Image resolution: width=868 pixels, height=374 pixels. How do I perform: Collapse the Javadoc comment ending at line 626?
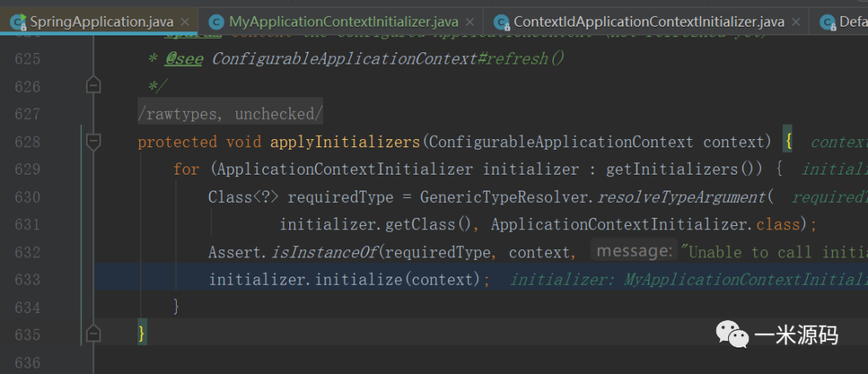click(93, 86)
